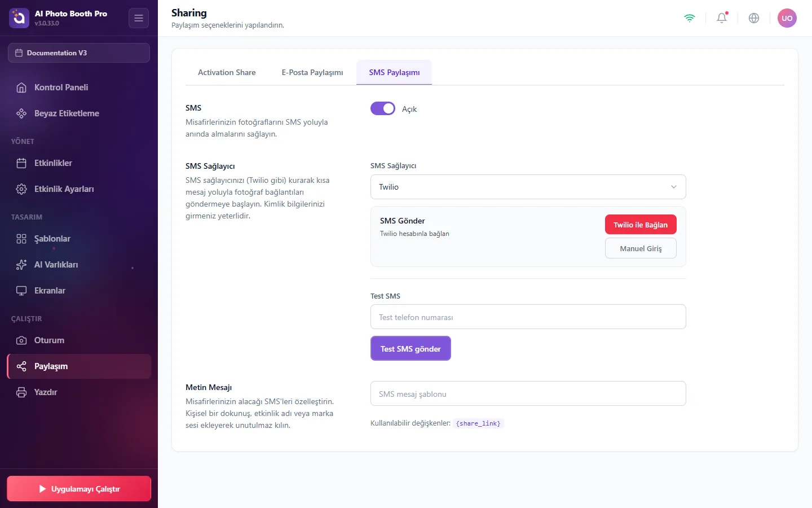Toggle the SMS Açık switch off

pos(383,108)
